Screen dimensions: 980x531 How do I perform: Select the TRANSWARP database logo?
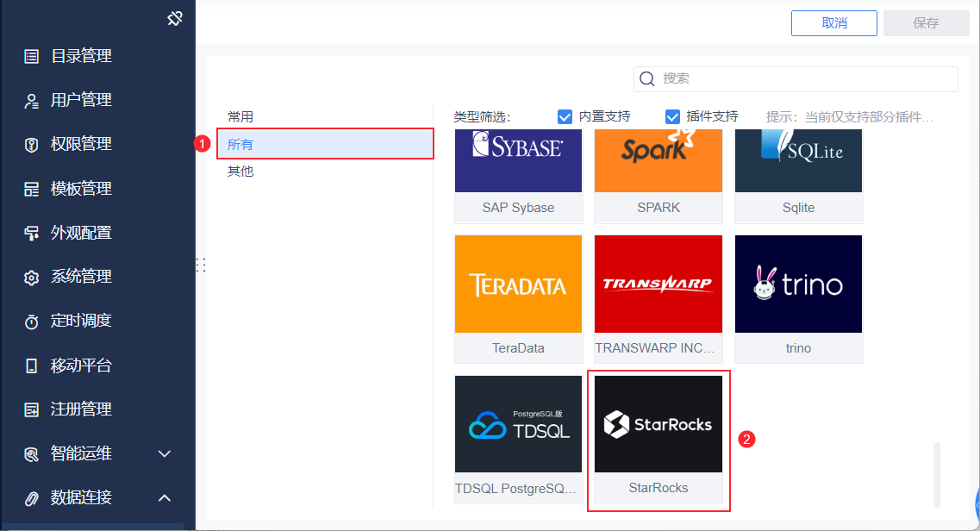659,284
